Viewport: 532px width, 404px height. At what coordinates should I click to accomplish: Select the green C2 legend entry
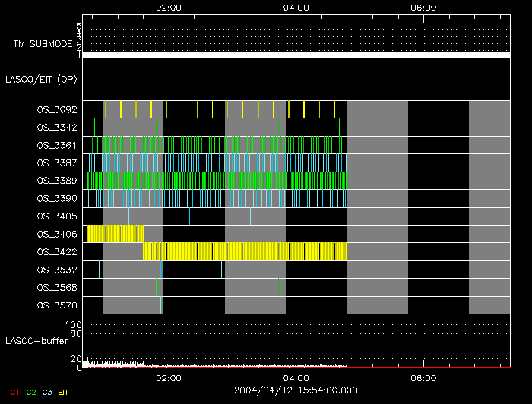click(x=31, y=392)
